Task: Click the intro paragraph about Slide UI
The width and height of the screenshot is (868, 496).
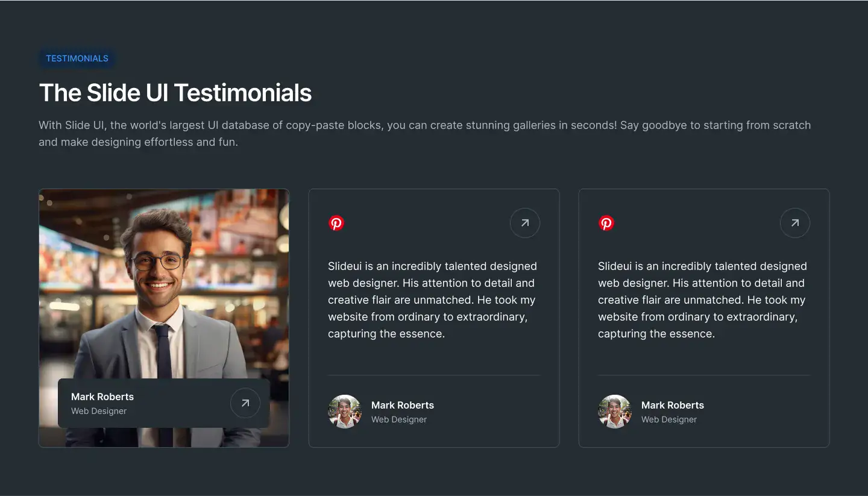Action: (425, 134)
